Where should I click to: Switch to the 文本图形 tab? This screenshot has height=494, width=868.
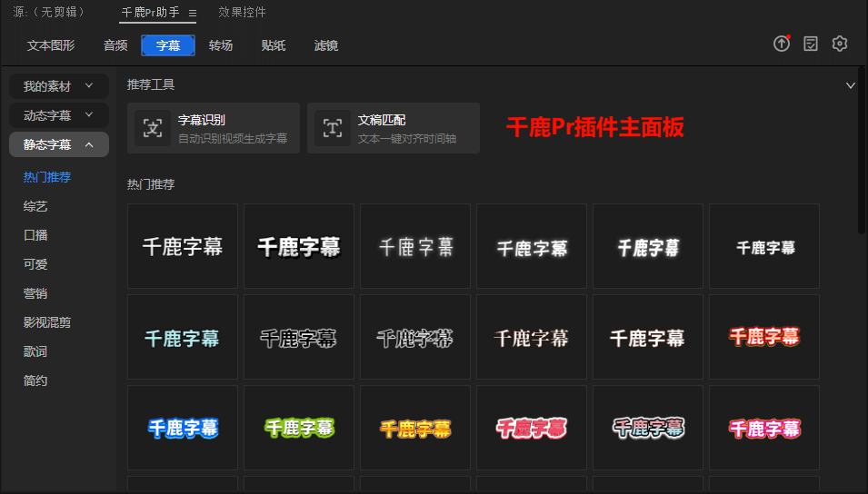pos(51,45)
